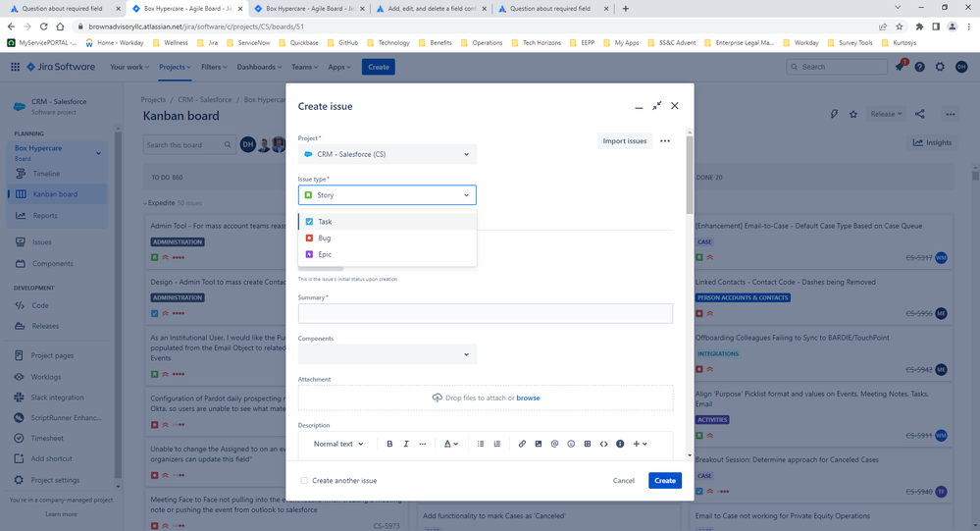Image resolution: width=980 pixels, height=531 pixels.
Task: Open Timeline in sidebar
Action: (x=58, y=174)
